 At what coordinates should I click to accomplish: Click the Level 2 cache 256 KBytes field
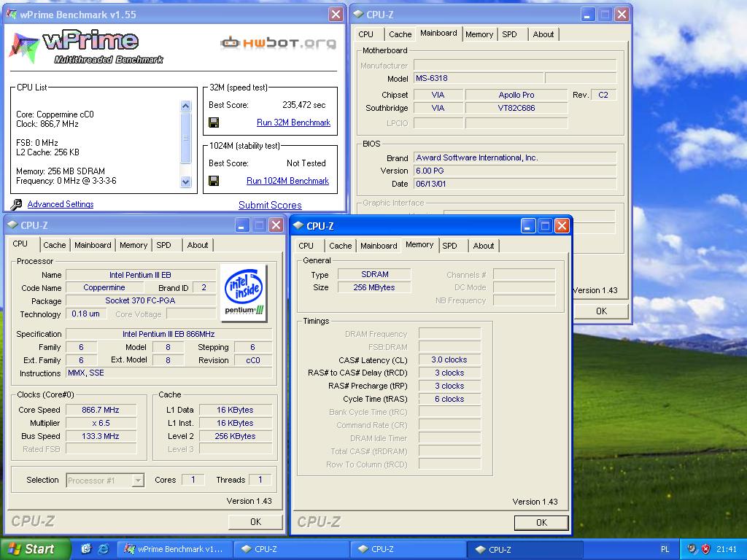click(x=236, y=436)
